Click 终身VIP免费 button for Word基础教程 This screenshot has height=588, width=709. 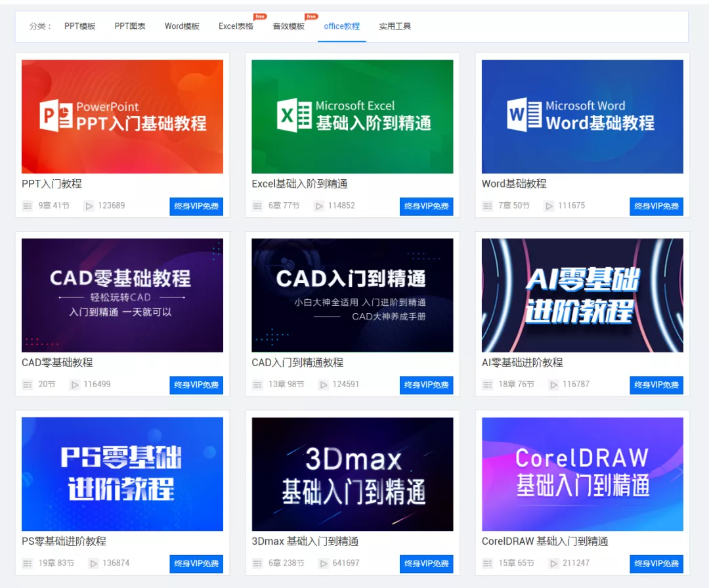point(656,206)
